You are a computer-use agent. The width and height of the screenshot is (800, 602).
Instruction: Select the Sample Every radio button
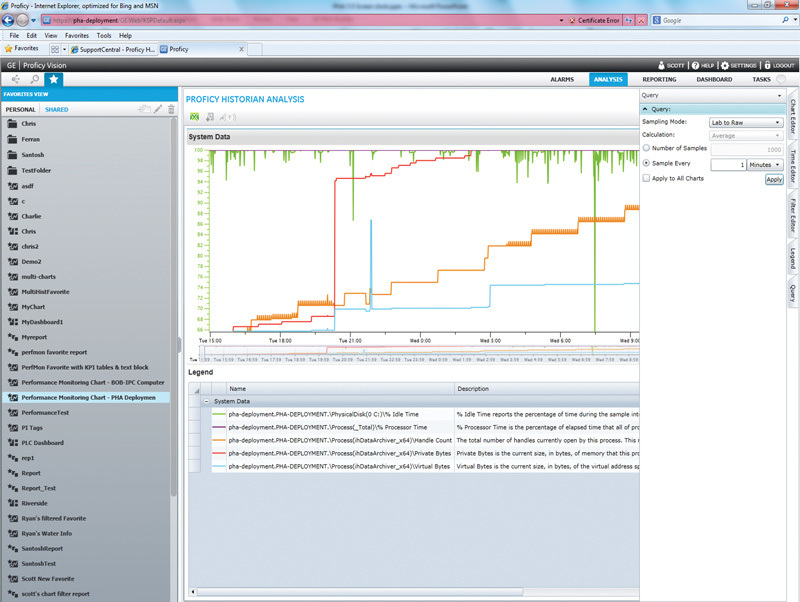[x=647, y=163]
